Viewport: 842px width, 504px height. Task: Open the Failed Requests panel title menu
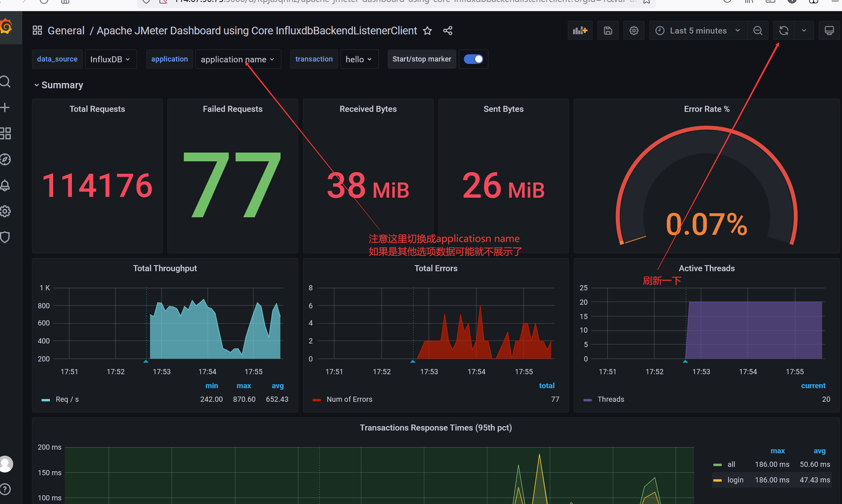coord(233,109)
